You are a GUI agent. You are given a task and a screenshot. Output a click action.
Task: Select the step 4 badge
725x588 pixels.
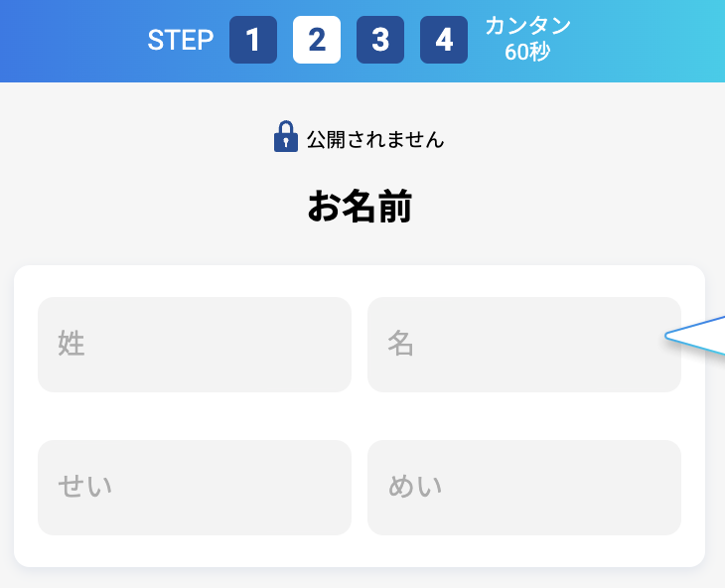[444, 40]
